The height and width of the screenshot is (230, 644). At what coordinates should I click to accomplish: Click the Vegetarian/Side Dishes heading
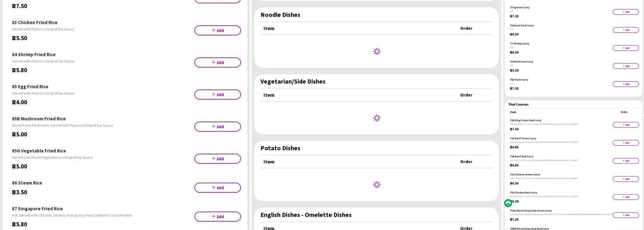[x=293, y=81]
